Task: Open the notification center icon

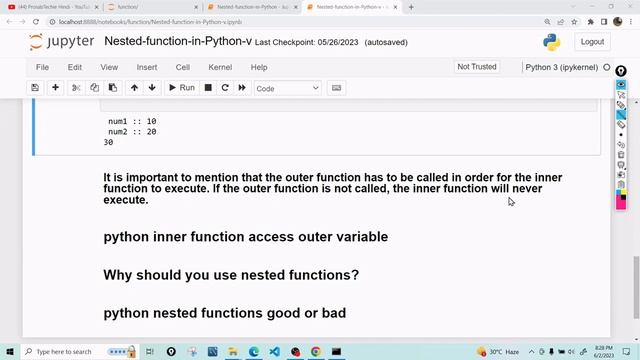Action: click(627, 351)
